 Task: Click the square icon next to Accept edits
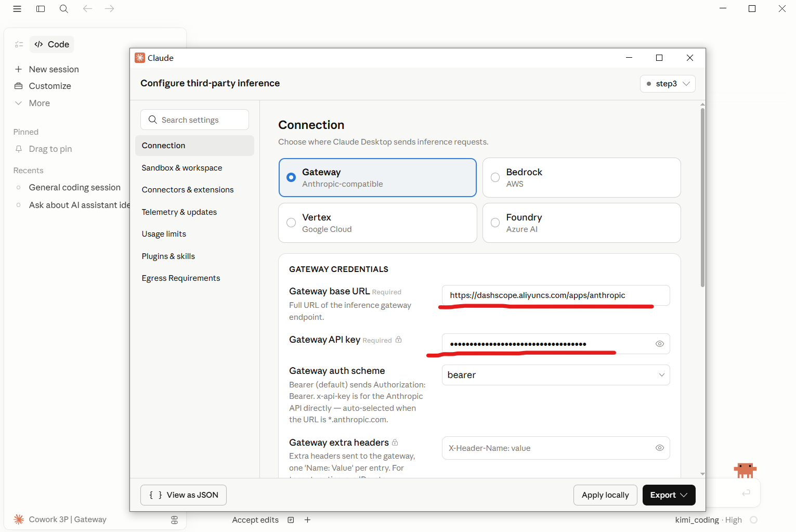tap(291, 520)
